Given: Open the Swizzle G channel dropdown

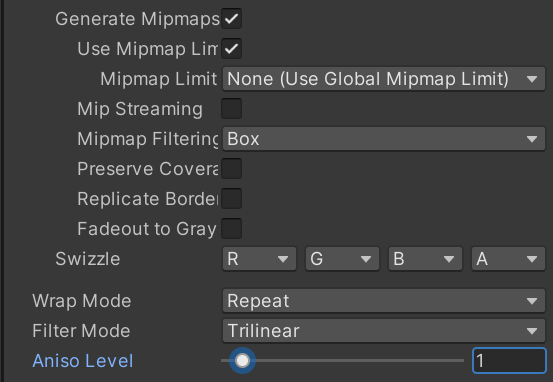Looking at the screenshot, I should pyautogui.click(x=342, y=259).
